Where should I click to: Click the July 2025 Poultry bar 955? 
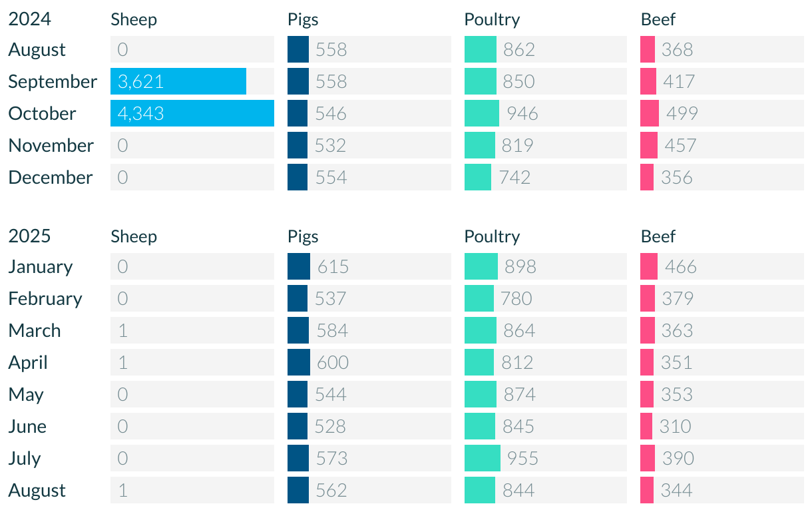point(483,458)
